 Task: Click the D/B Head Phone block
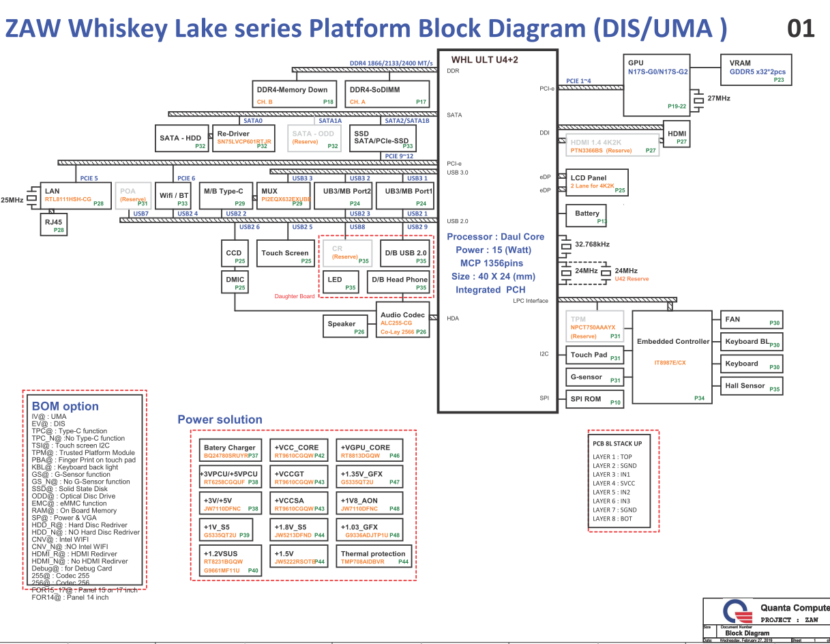click(x=400, y=282)
